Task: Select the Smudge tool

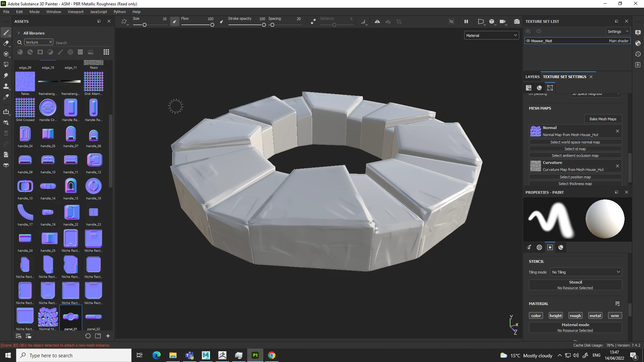Action: tap(6, 75)
